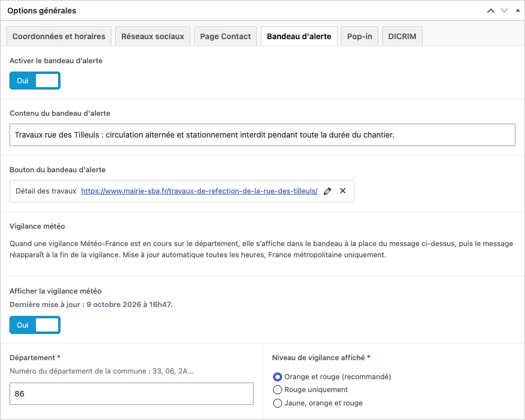
Task: Click the Météo-France vigilance description paragraph
Action: (x=261, y=249)
